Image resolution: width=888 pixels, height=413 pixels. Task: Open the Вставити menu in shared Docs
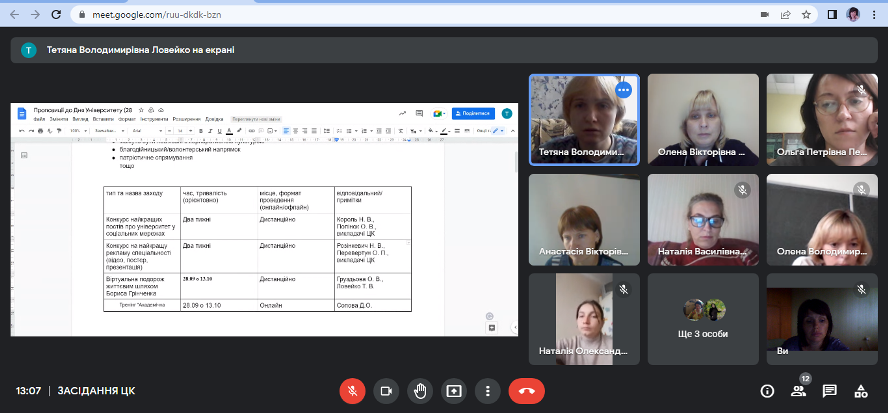(103, 119)
